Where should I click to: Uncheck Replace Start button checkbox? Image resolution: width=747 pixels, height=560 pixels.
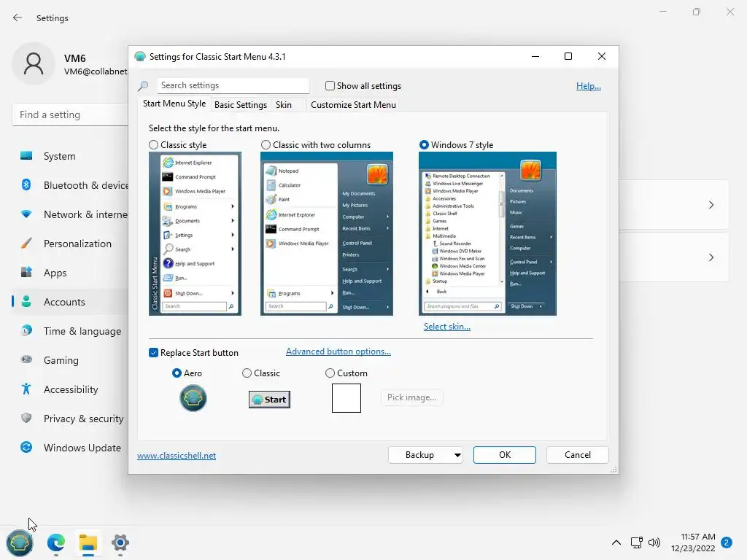(153, 352)
